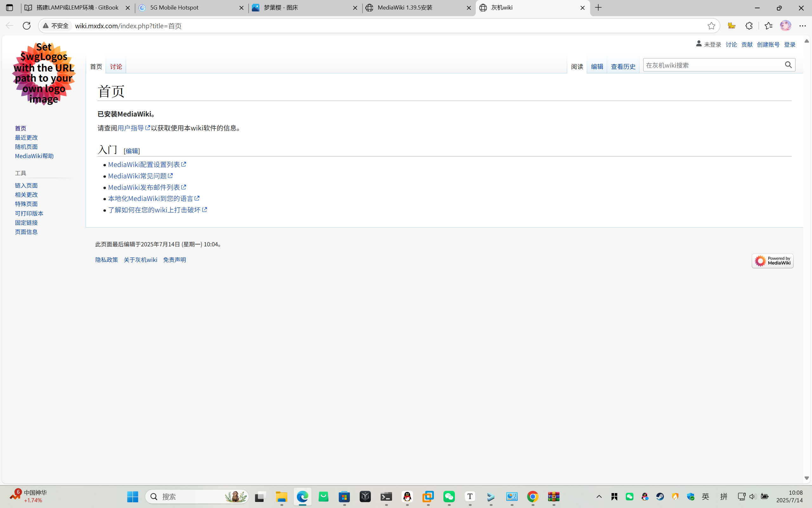Click the scrollbar down arrow

(x=807, y=478)
